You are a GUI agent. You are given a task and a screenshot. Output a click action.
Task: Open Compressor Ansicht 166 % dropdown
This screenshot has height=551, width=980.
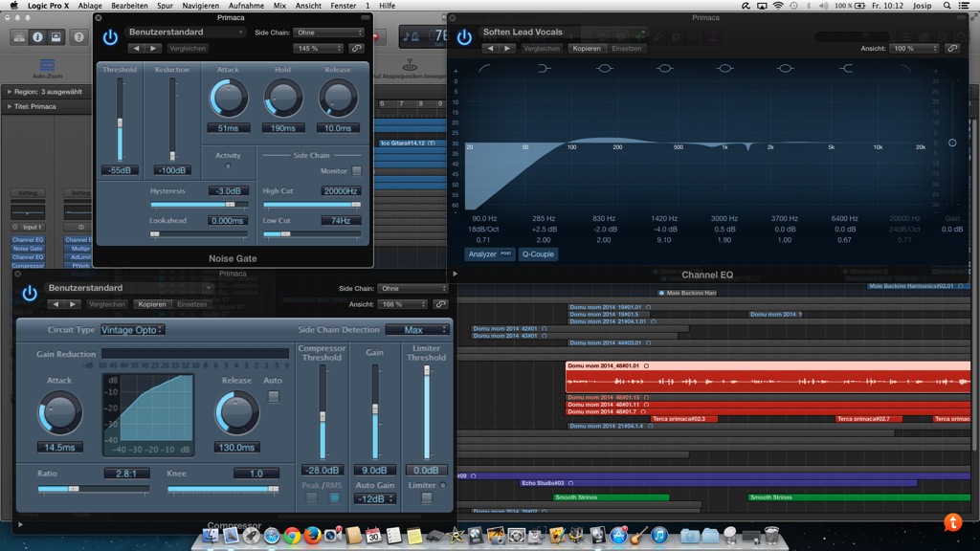click(403, 304)
